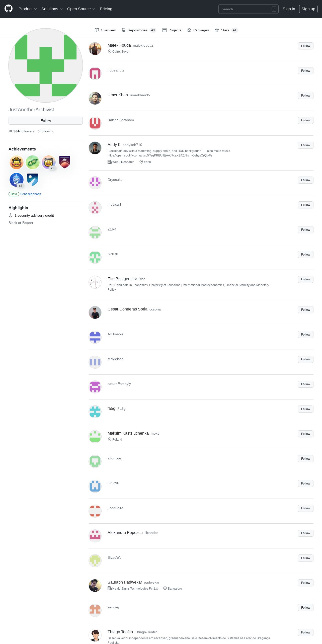Open the Send feedback link

(31, 194)
